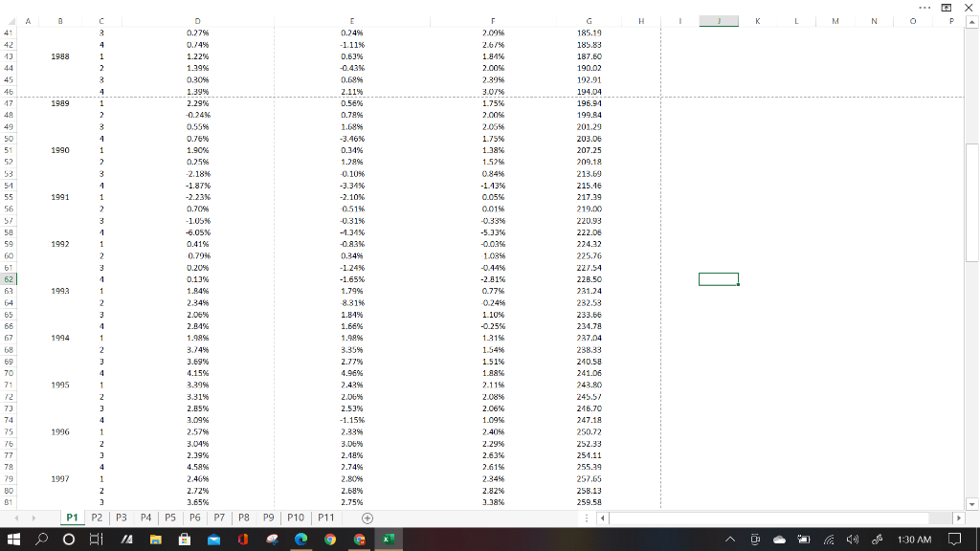Switch to sheet tab P7
Viewport: 980px width, 551px height.
(x=219, y=518)
